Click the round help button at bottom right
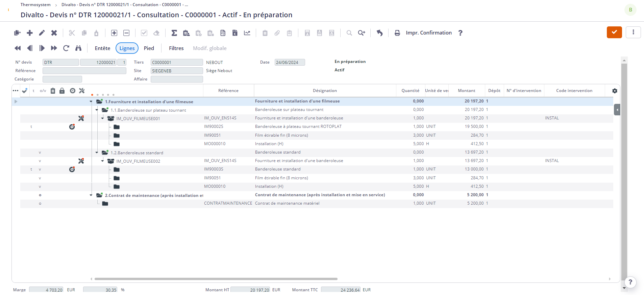The width and height of the screenshot is (644, 295). tap(630, 282)
